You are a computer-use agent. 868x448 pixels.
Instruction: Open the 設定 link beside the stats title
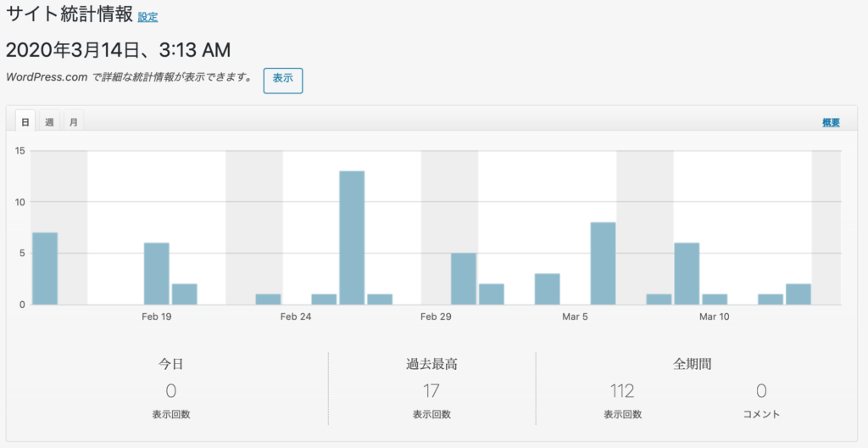point(147,17)
